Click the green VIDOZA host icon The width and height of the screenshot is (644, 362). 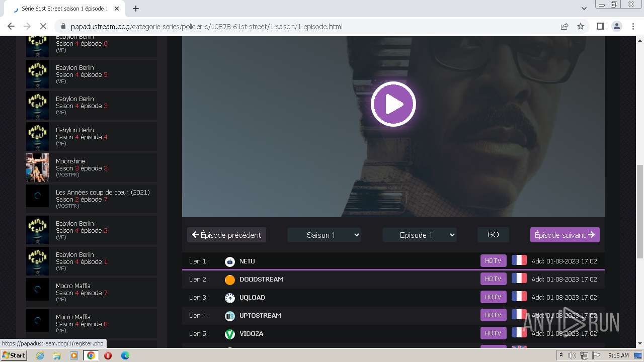click(230, 334)
